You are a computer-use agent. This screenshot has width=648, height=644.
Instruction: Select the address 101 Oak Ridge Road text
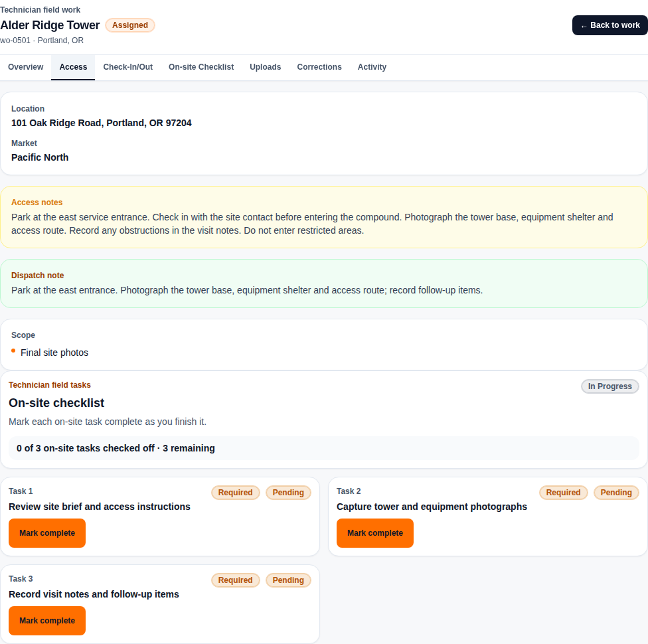[101, 123]
